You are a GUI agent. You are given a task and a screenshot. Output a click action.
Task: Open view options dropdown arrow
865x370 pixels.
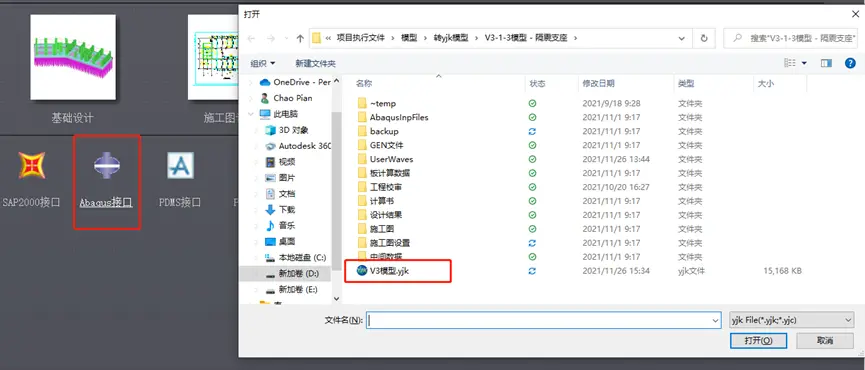point(804,63)
